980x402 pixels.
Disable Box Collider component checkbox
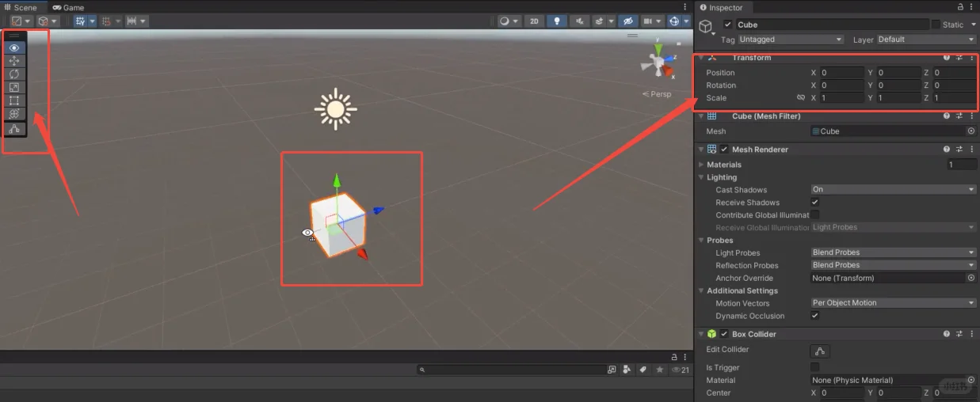tap(724, 335)
